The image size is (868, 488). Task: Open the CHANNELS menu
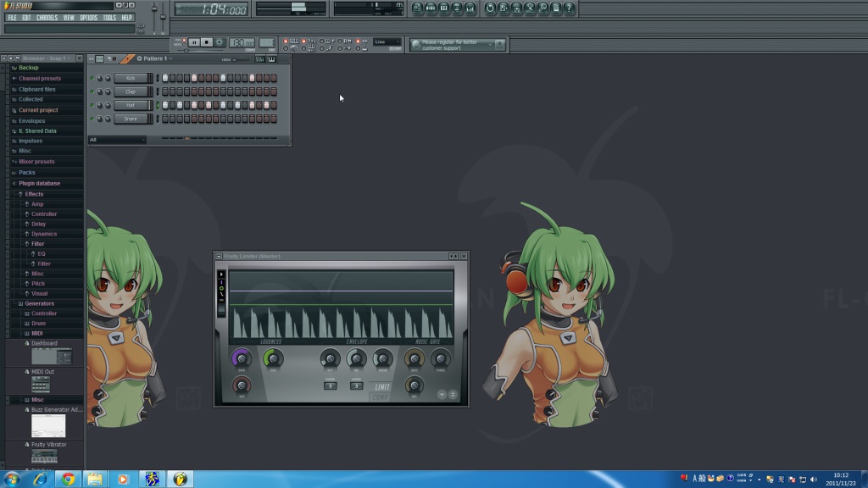click(x=47, y=18)
